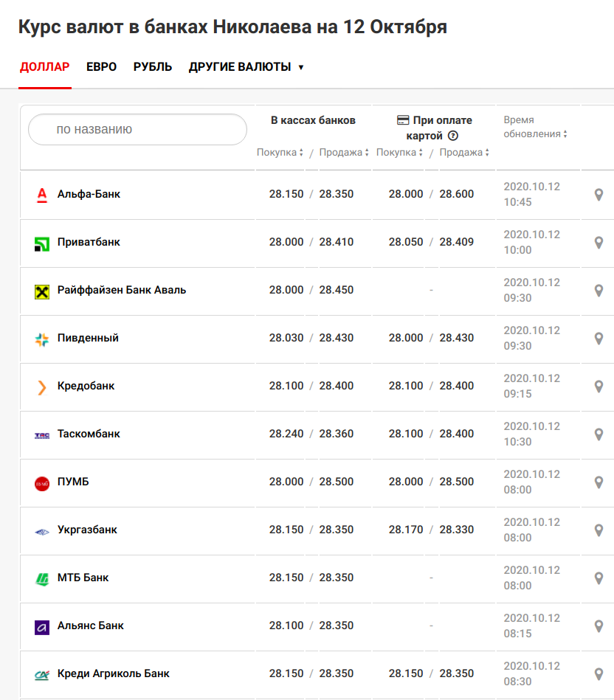The image size is (614, 700).
Task: Click the Креди Агриколь Банк logo
Action: [42, 675]
